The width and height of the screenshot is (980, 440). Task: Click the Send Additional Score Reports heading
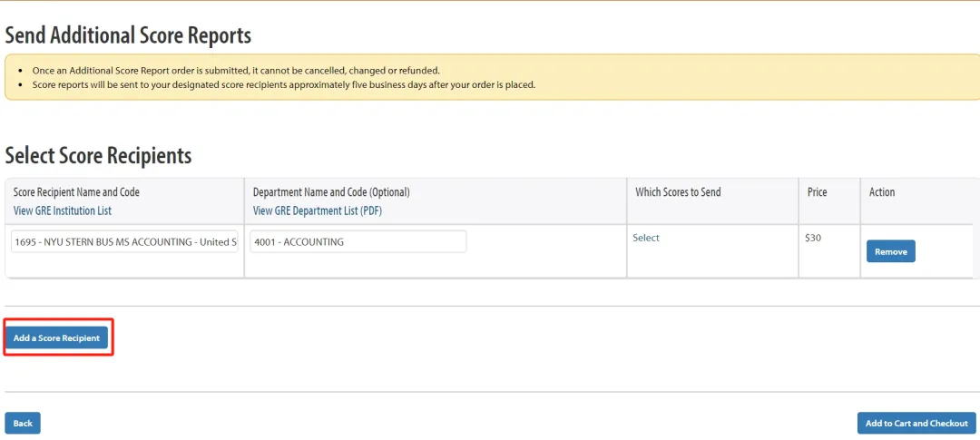coord(128,35)
